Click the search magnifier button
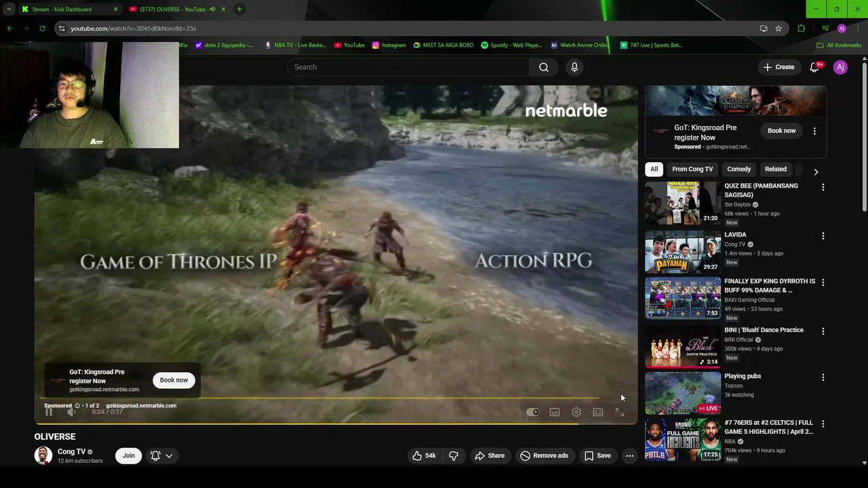The image size is (868, 488). point(544,67)
